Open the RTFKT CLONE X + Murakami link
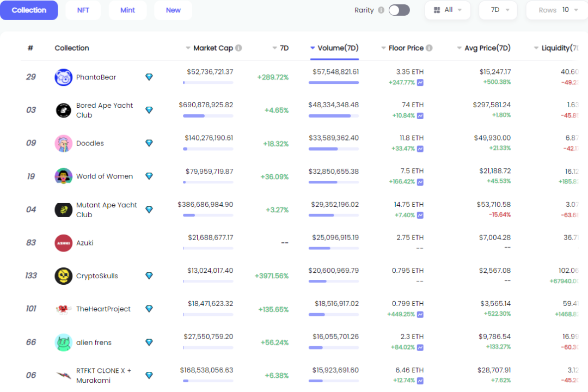This screenshot has height=392, width=588. click(103, 375)
